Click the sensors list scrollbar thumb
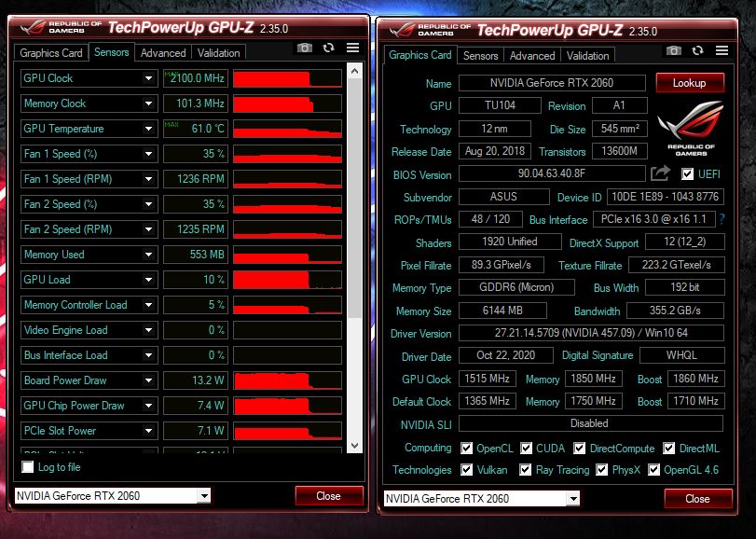This screenshot has width=756, height=539. (x=354, y=198)
